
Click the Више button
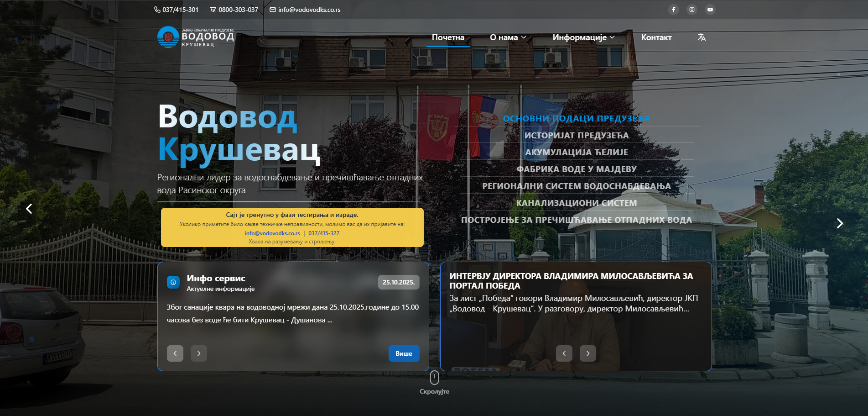click(404, 353)
